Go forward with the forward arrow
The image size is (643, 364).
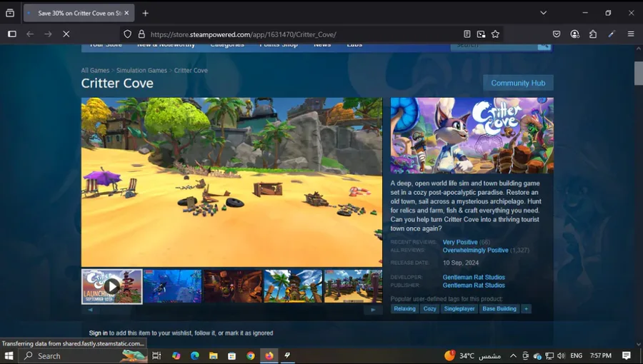[x=48, y=34]
